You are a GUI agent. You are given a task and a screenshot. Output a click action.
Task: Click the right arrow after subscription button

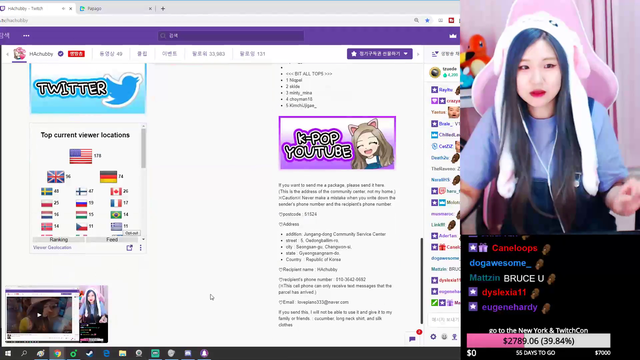pyautogui.click(x=418, y=54)
